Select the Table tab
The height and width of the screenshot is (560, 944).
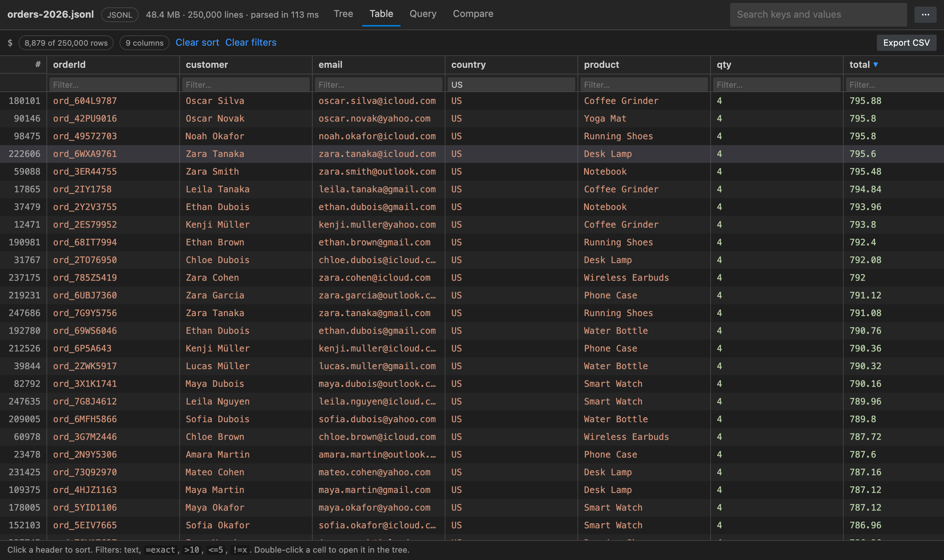coord(381,14)
